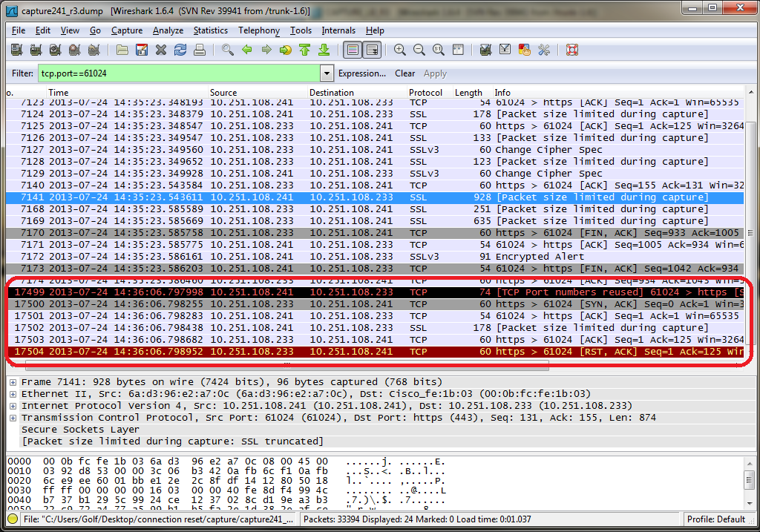Open the Tools menu
This screenshot has width=760, height=532.
point(301,30)
